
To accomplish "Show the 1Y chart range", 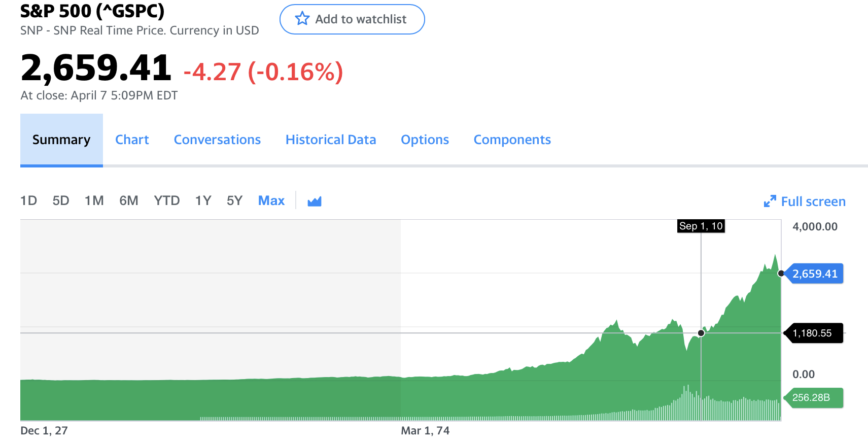I will pos(203,201).
